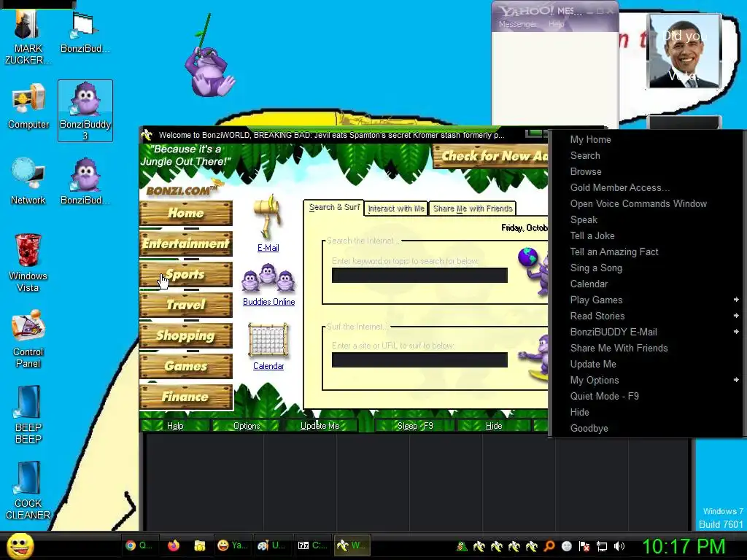Expand the My Options submenu arrow
The width and height of the screenshot is (747, 560).
pos(736,380)
